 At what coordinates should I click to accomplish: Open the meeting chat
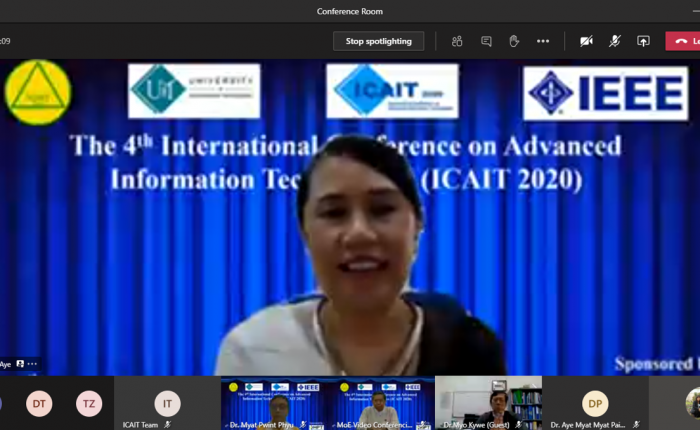pos(486,41)
